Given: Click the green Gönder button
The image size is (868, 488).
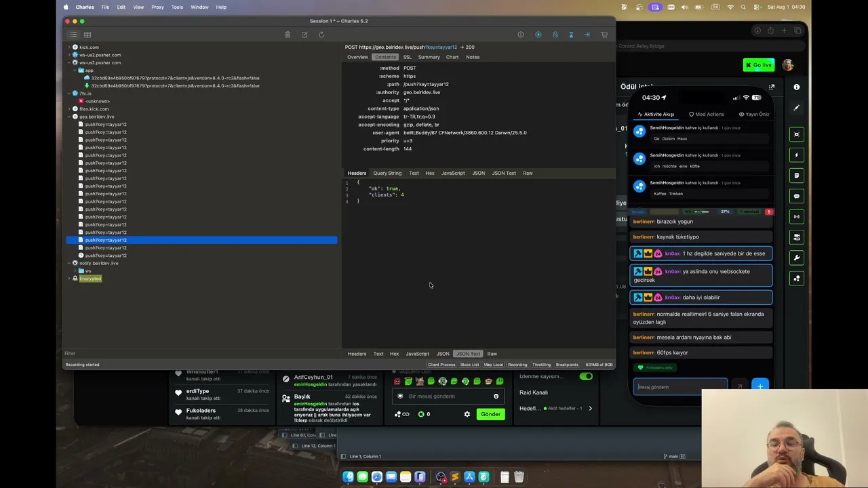Looking at the screenshot, I should [x=490, y=414].
